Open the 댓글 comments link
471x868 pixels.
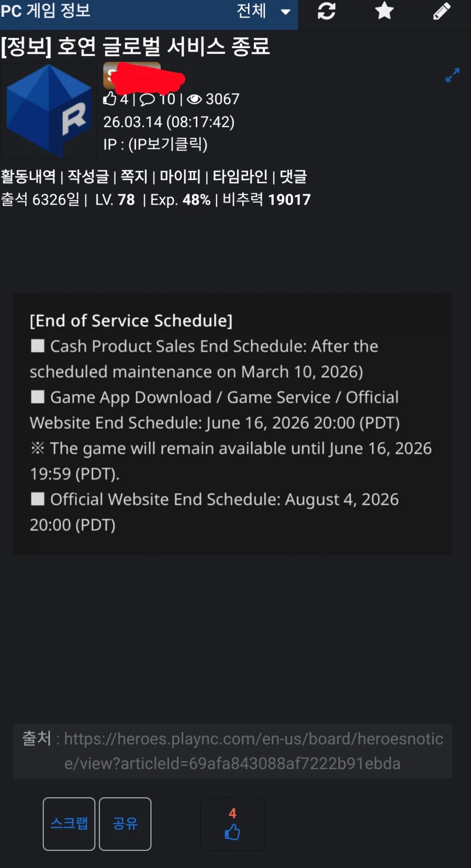click(293, 177)
